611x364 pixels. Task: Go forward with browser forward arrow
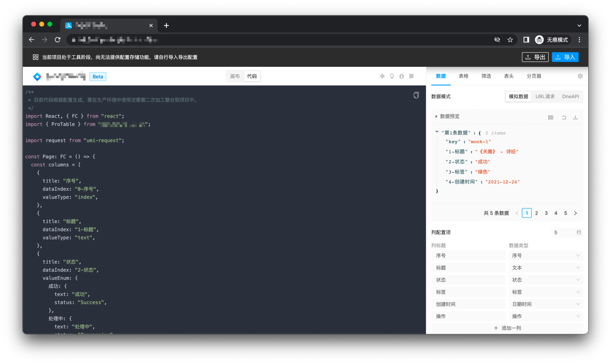pos(44,39)
